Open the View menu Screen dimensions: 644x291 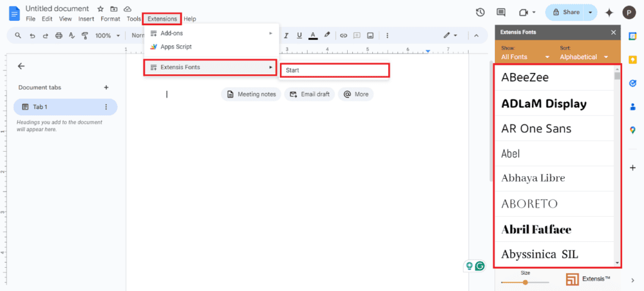click(65, 19)
